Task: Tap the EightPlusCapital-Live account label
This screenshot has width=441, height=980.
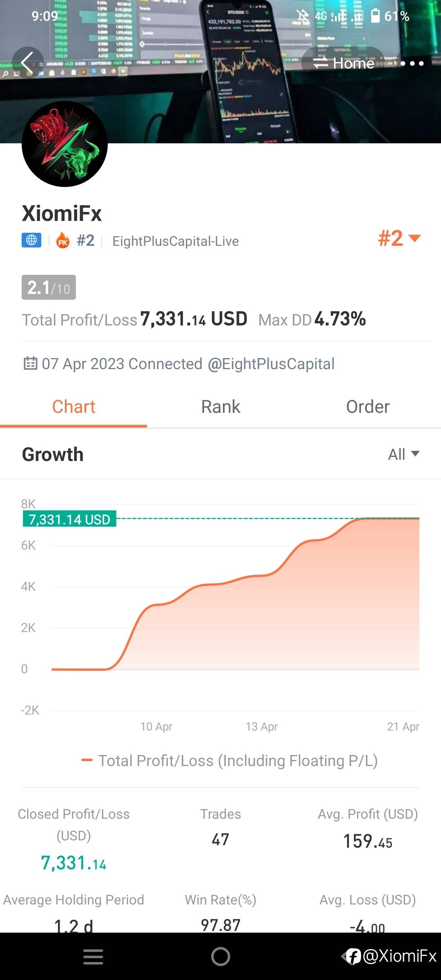Action: 176,241
